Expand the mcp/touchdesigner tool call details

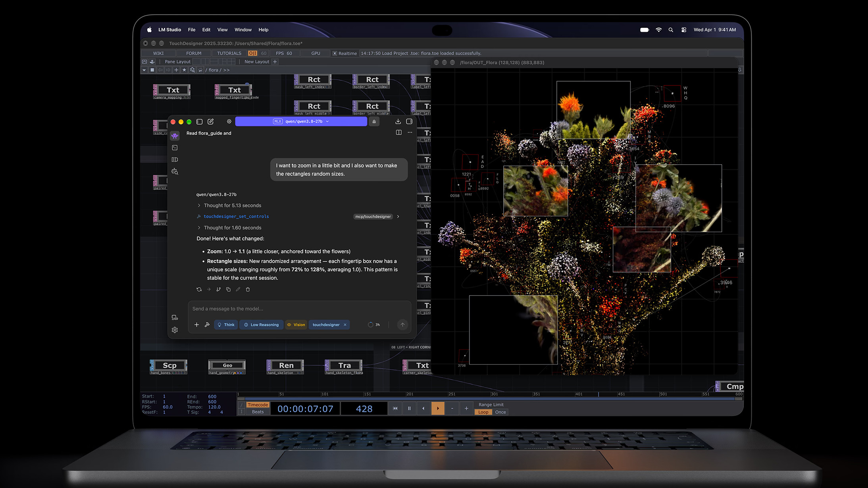398,217
